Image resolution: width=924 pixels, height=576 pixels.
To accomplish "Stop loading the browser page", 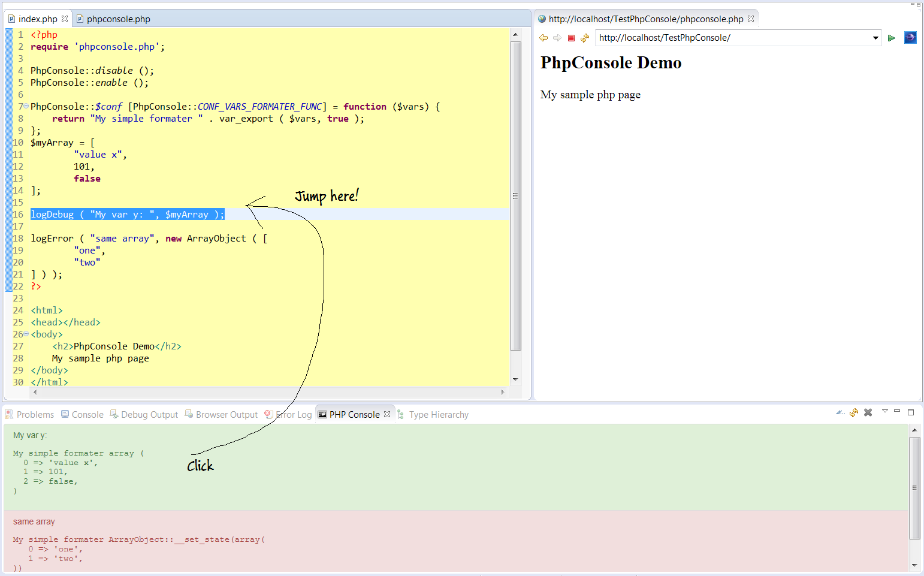I will 571,38.
